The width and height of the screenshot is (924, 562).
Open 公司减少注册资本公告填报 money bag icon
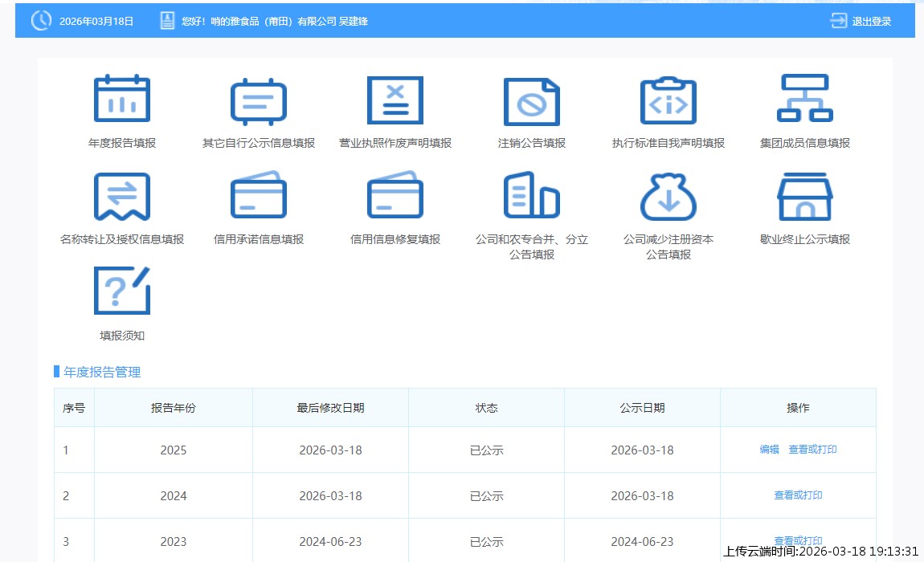coord(668,197)
